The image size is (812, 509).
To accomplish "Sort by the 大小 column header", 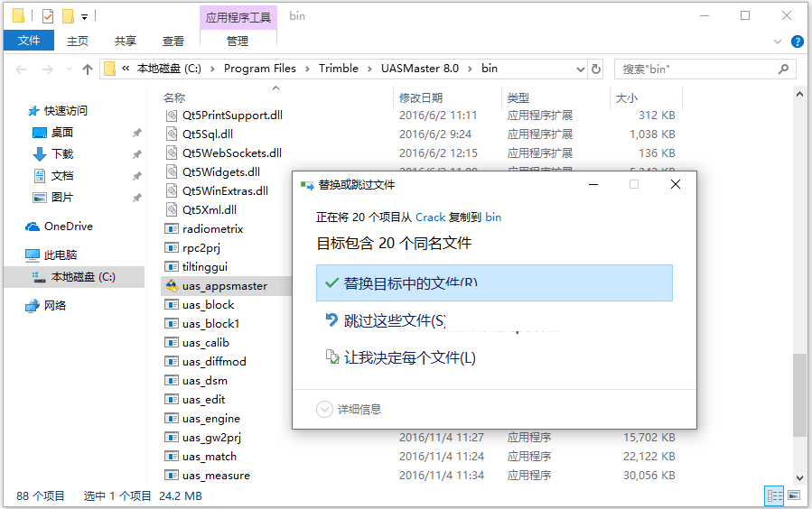I will pos(627,97).
